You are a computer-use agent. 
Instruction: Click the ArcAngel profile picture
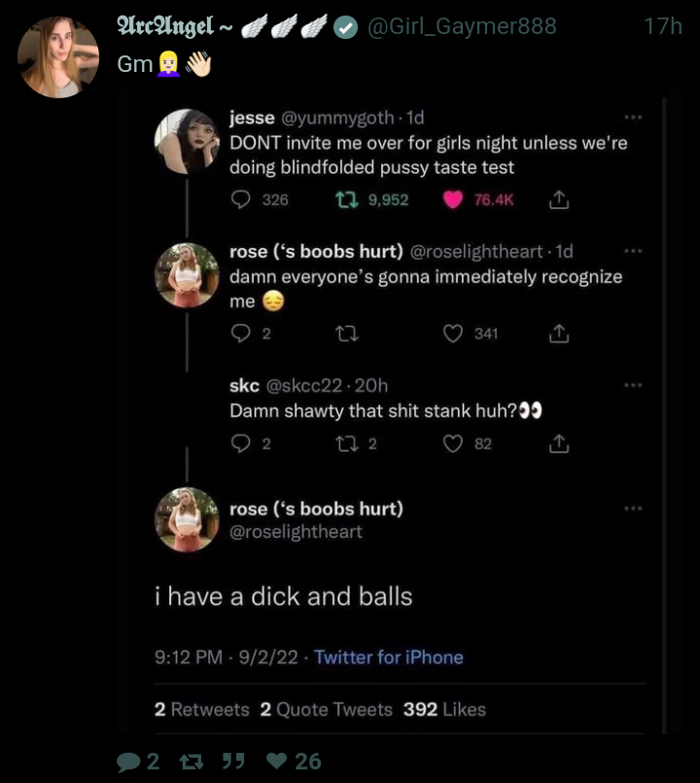pyautogui.click(x=58, y=57)
